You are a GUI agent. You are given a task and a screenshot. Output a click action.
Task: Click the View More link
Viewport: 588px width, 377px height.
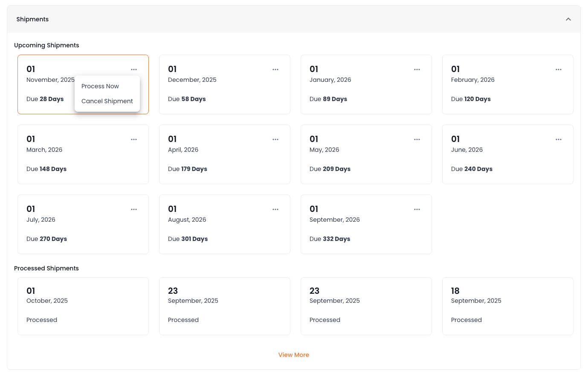pos(293,355)
